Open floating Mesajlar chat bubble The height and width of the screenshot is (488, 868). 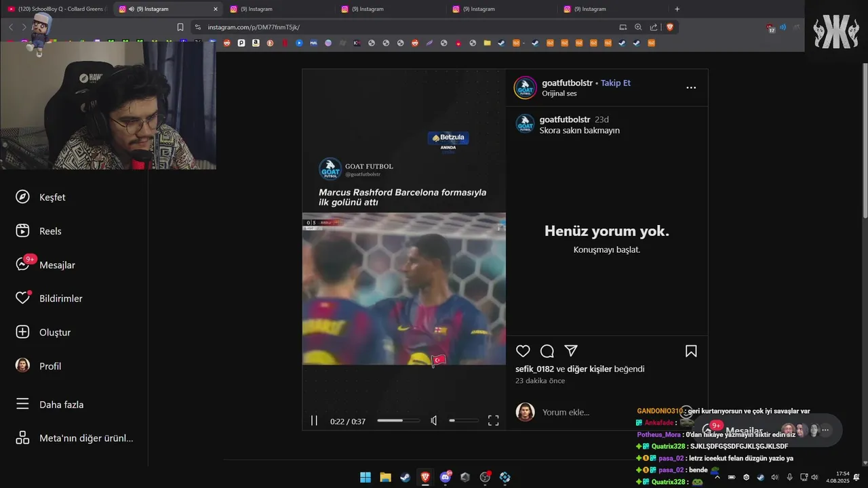pyautogui.click(x=768, y=430)
